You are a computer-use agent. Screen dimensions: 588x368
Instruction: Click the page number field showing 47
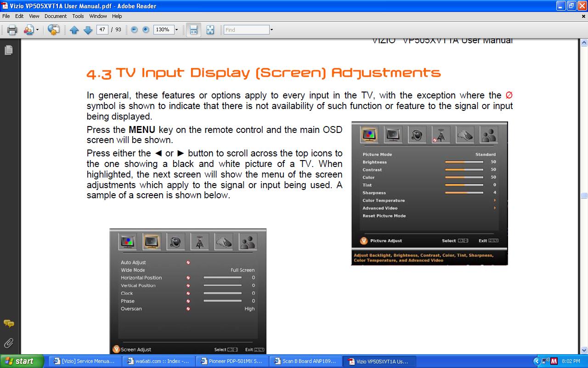[102, 29]
